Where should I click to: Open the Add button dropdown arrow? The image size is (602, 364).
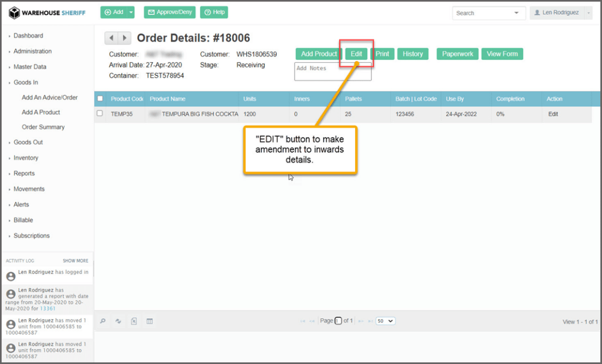click(x=131, y=12)
